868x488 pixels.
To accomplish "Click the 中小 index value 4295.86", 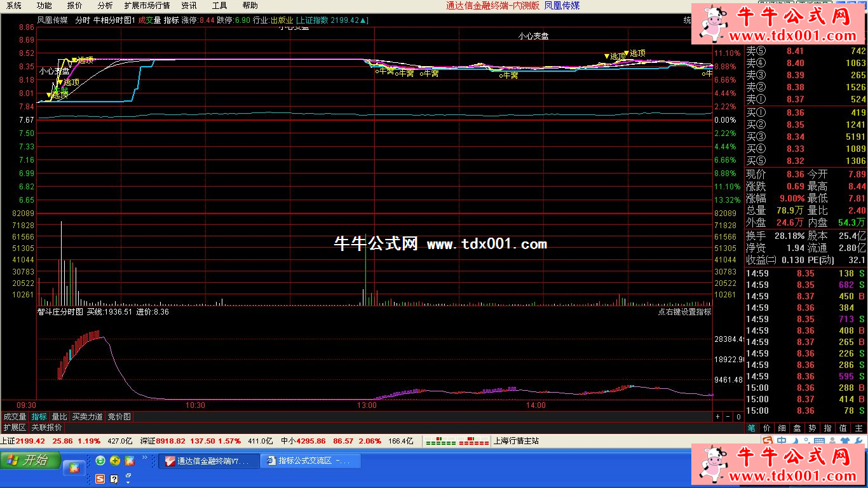I will tap(311, 441).
